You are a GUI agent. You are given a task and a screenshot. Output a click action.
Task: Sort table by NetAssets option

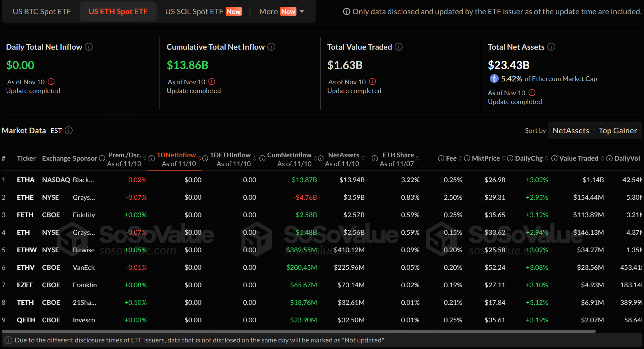[571, 131]
